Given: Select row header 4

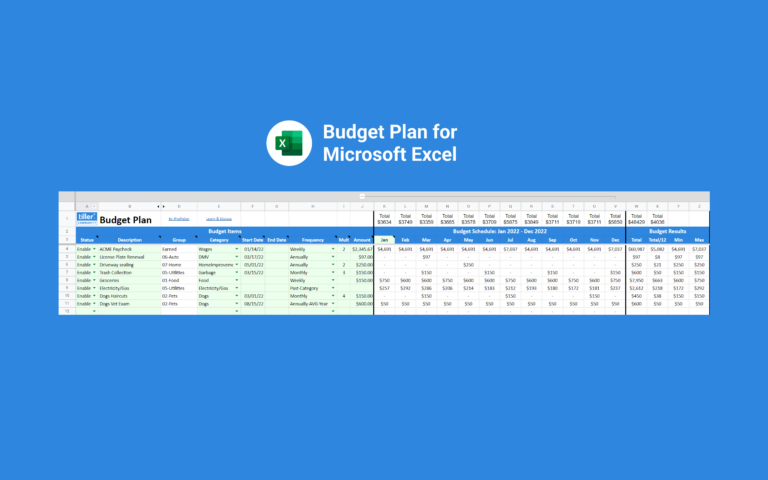Looking at the screenshot, I should 67,249.
